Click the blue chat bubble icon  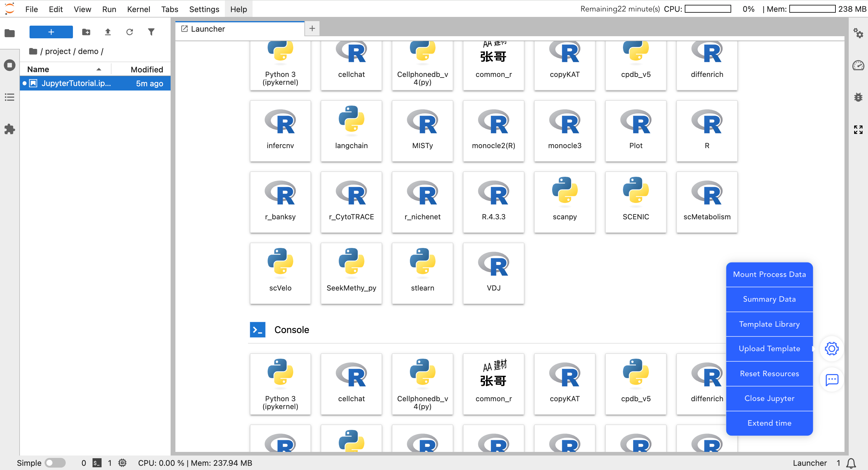(x=832, y=379)
